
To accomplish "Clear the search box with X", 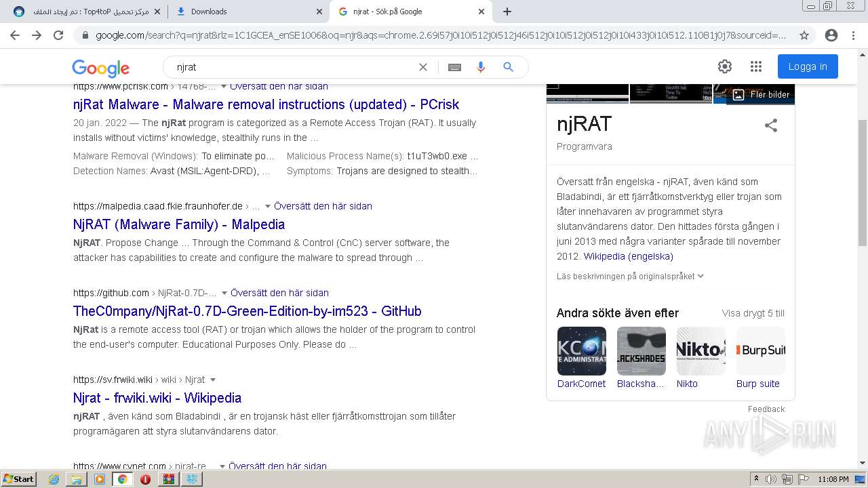I will 423,67.
